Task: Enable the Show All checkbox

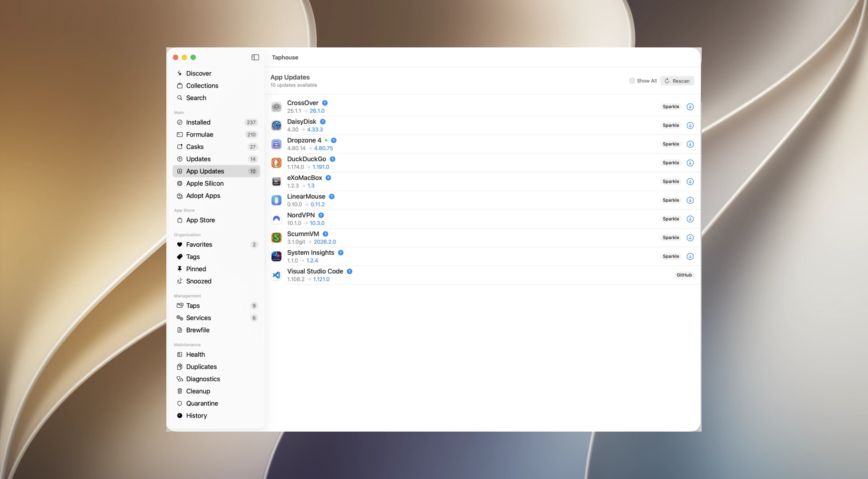Action: (x=632, y=81)
